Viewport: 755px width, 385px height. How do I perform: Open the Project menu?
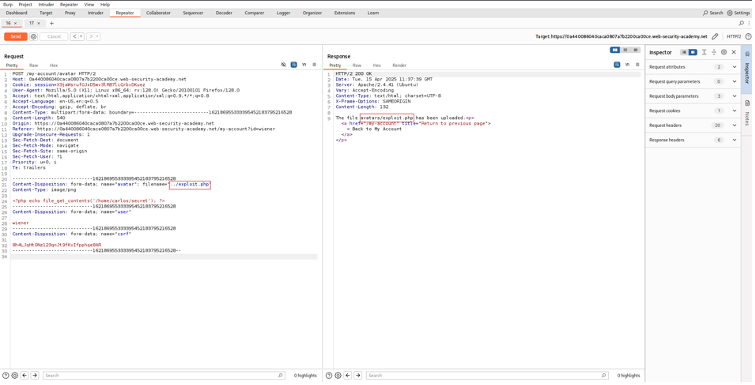coord(26,4)
